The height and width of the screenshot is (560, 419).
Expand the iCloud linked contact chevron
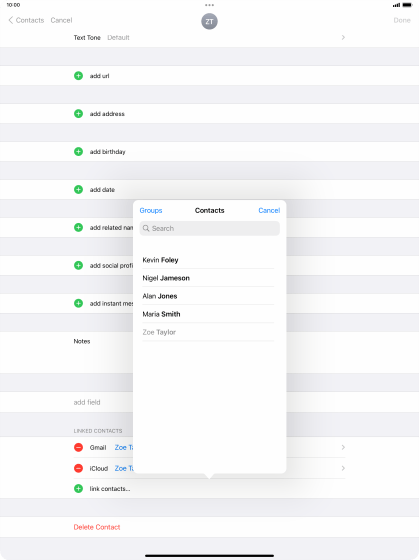[x=343, y=468]
